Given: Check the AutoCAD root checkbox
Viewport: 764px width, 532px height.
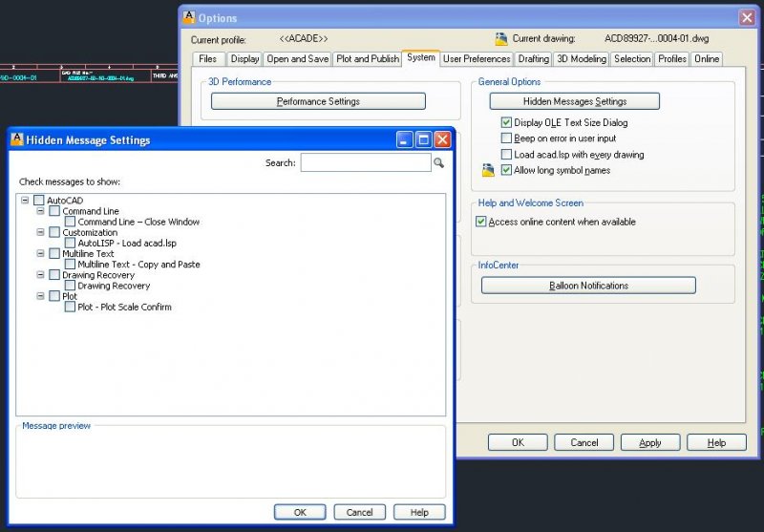Looking at the screenshot, I should click(39, 201).
